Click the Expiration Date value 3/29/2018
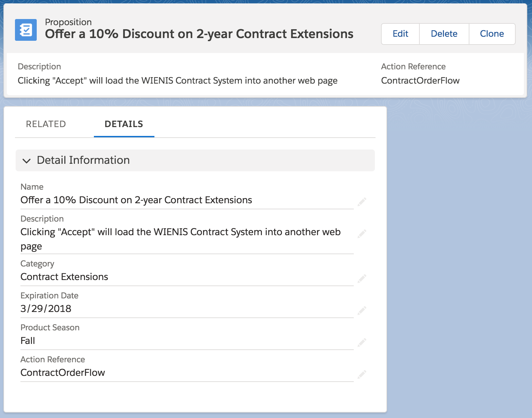The width and height of the screenshot is (532, 418). pyautogui.click(x=46, y=309)
